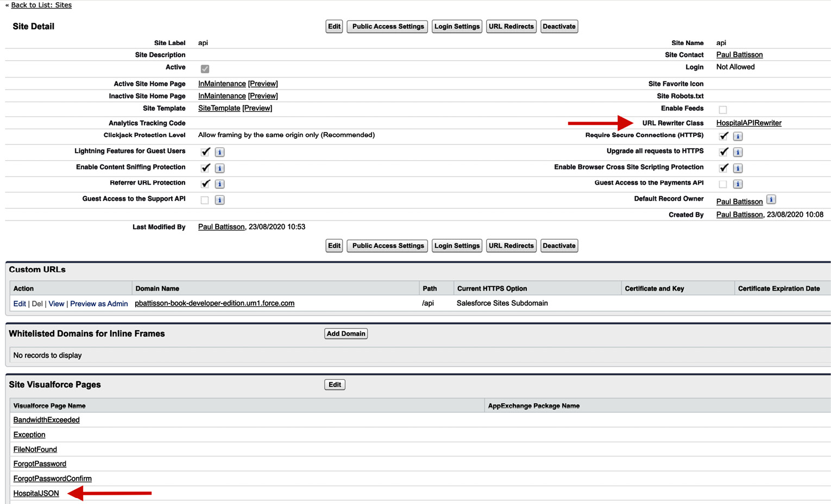Click the bottom Deactivate button
The width and height of the screenshot is (831, 504).
pyautogui.click(x=559, y=245)
